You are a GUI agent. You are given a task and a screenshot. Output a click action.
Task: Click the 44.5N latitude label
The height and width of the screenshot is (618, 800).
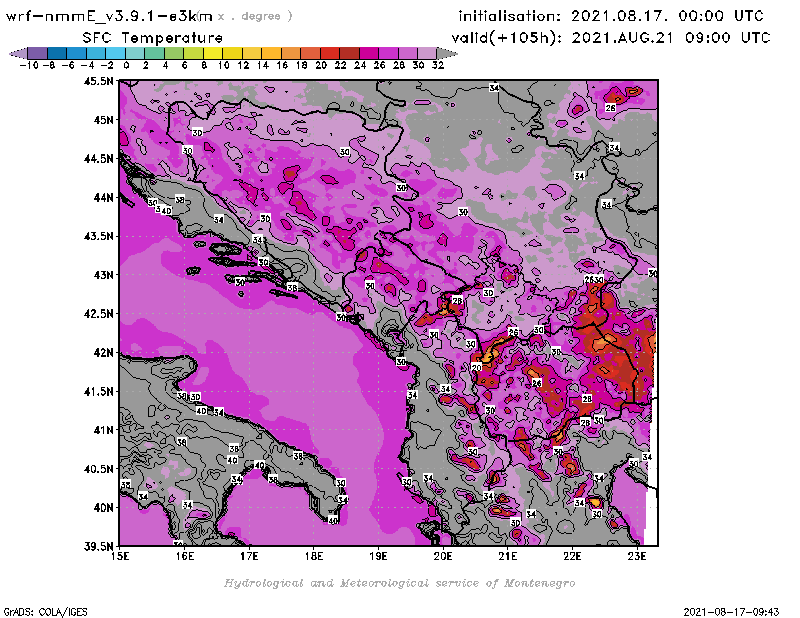98,159
